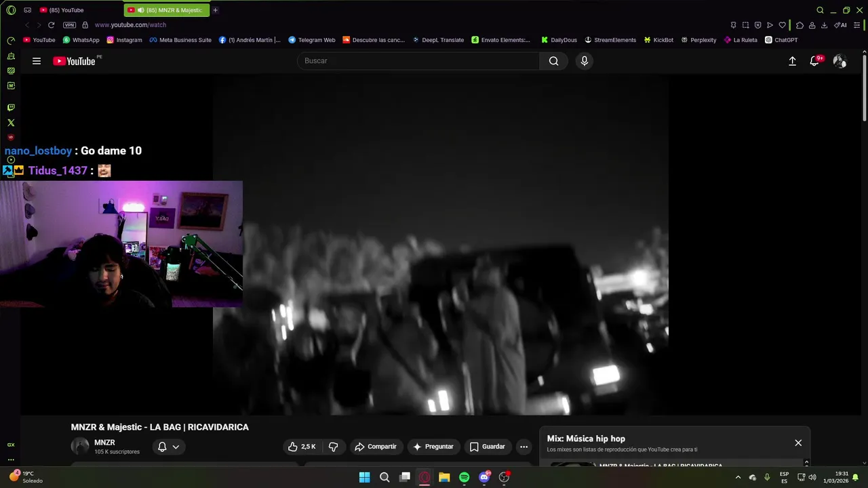View site security lock info
The height and width of the screenshot is (488, 868).
[x=85, y=25]
